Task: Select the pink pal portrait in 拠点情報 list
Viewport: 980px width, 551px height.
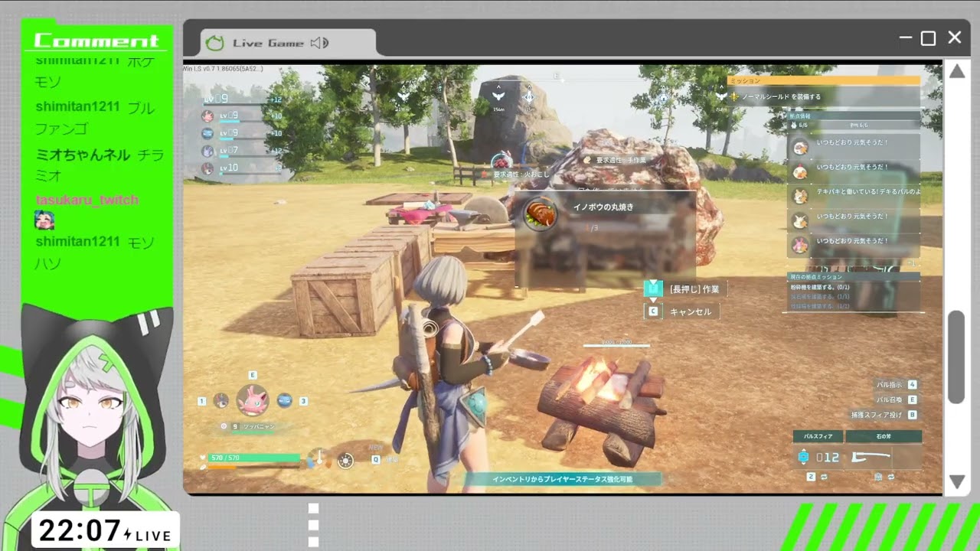Action: [800, 245]
